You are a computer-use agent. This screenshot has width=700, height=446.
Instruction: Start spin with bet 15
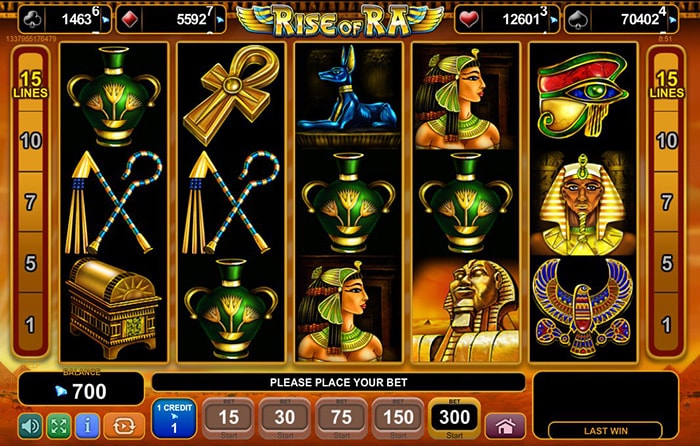pos(229,418)
